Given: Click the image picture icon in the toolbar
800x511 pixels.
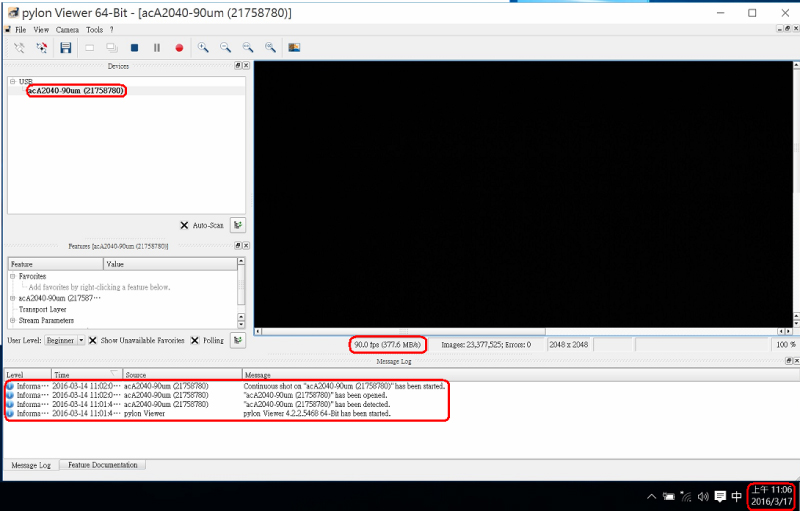Looking at the screenshot, I should point(294,47).
